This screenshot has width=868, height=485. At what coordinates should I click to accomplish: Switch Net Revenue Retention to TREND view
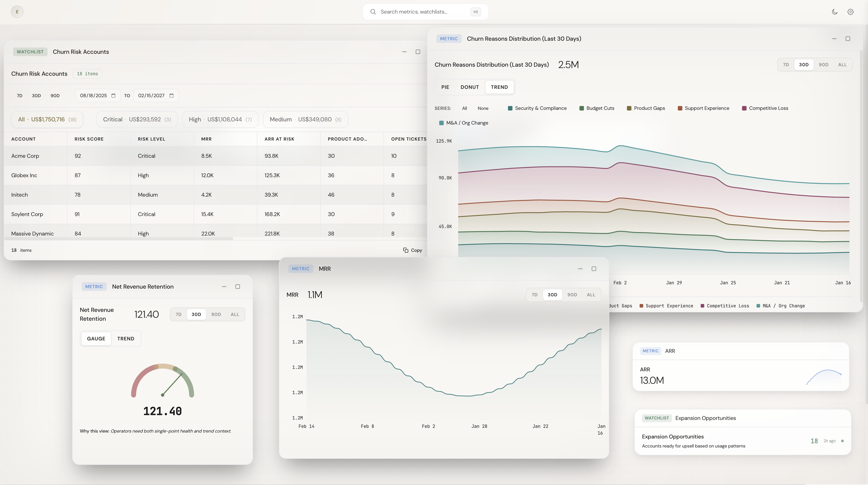point(125,339)
